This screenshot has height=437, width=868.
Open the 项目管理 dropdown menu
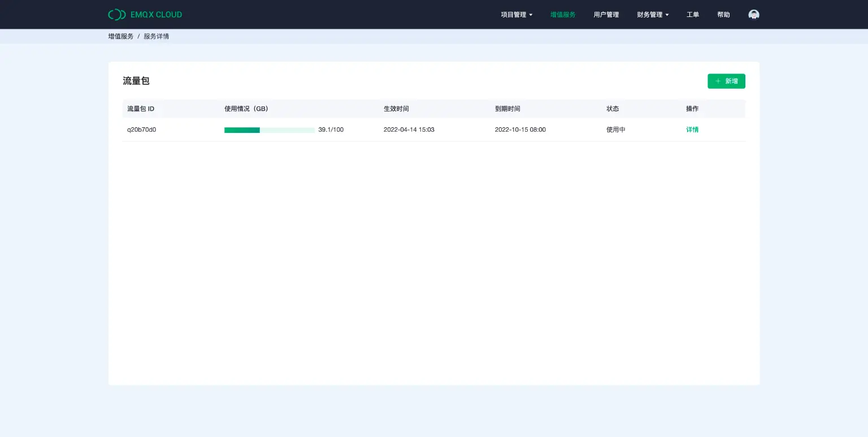pos(517,15)
